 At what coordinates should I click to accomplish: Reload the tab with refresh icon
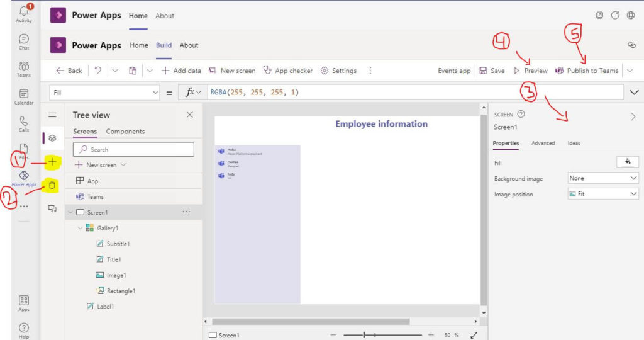point(615,15)
